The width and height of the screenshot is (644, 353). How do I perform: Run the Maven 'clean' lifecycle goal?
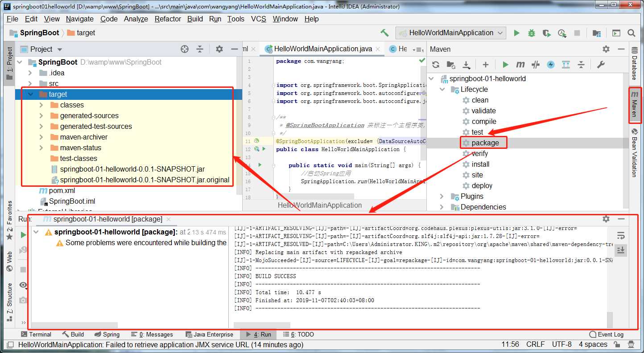pos(480,100)
